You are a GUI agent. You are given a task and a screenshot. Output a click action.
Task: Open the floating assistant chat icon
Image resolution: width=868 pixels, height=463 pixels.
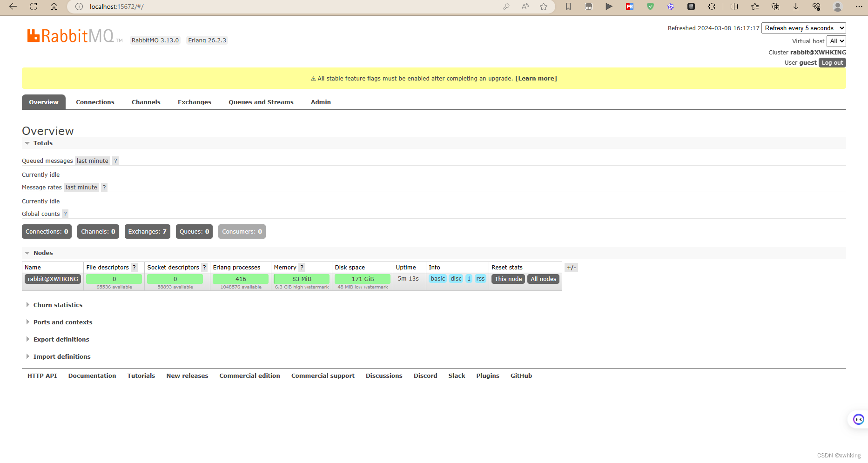[858, 419]
